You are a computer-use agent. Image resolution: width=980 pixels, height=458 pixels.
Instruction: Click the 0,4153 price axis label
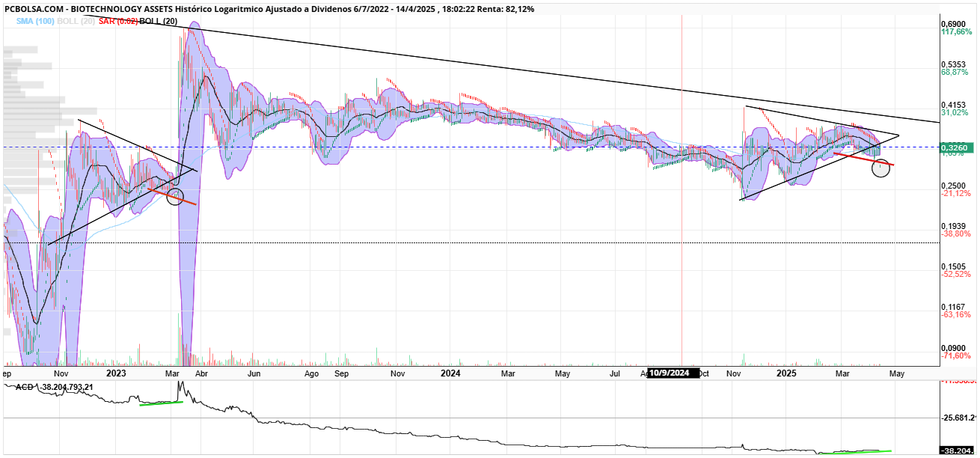(953, 105)
